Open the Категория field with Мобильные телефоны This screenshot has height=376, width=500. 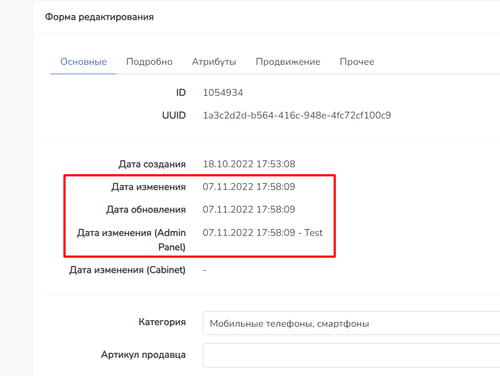[351, 323]
